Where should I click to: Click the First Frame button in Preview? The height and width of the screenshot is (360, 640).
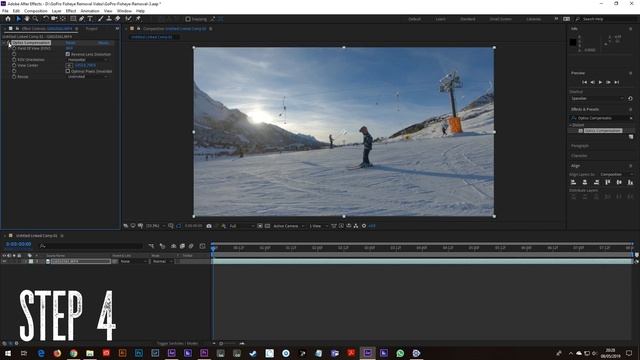tap(584, 82)
